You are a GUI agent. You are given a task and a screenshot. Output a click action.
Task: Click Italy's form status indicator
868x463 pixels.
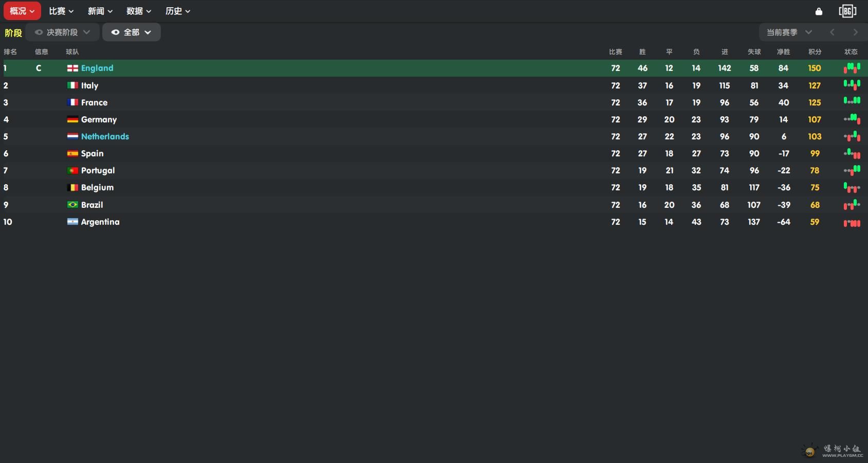click(852, 85)
